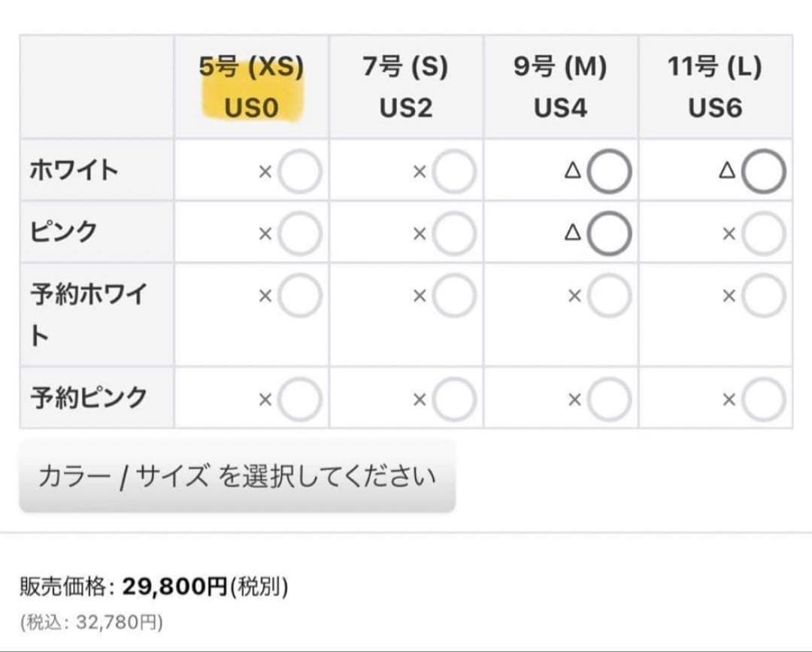The height and width of the screenshot is (652, 812).
Task: Choose Pink radio for 7号 (S)
Action: 454,234
